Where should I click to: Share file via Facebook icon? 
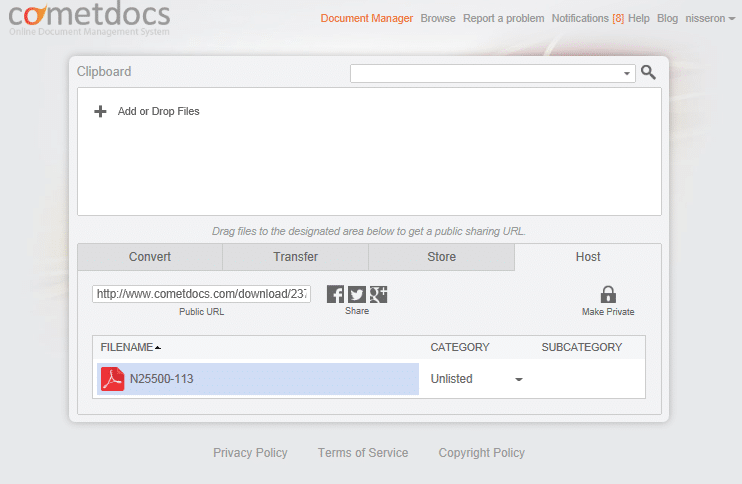335,294
